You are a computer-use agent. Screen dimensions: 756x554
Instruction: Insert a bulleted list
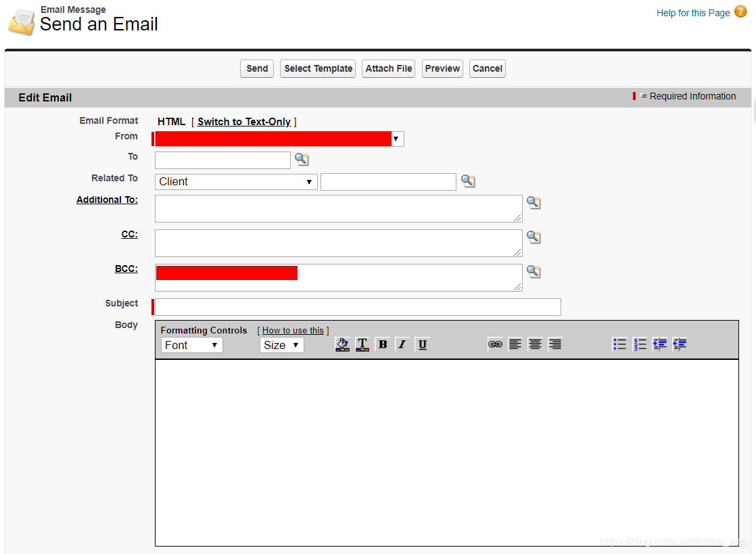(619, 344)
